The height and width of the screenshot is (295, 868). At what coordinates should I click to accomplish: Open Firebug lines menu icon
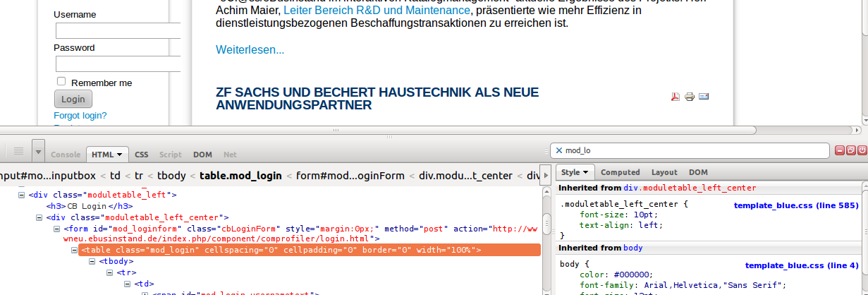(19, 151)
